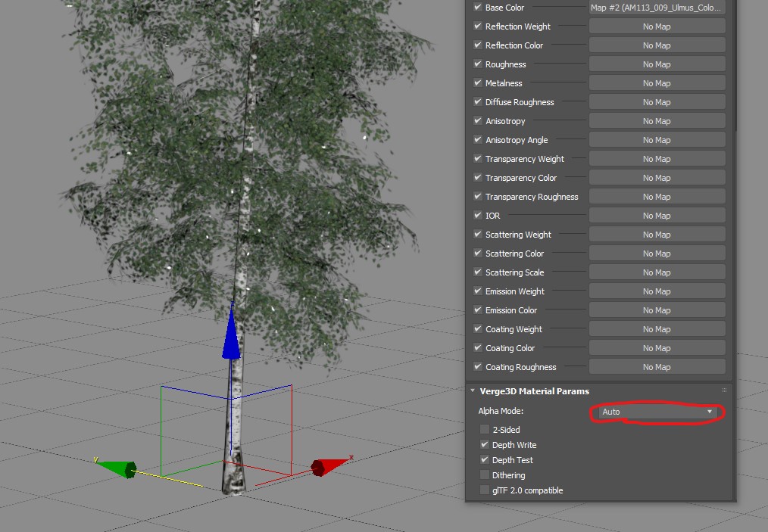Image resolution: width=768 pixels, height=532 pixels.
Task: Assign a map to Reflection Weight
Action: pos(657,26)
